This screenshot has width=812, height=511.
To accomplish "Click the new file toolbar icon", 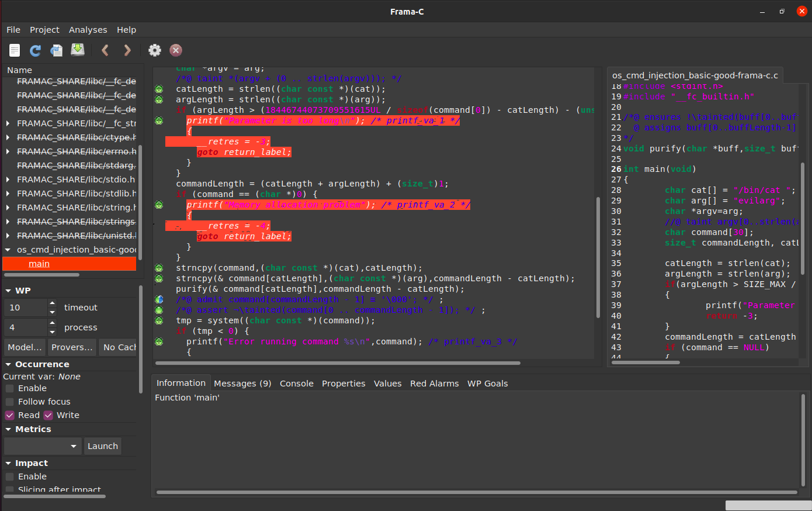I will coord(15,50).
